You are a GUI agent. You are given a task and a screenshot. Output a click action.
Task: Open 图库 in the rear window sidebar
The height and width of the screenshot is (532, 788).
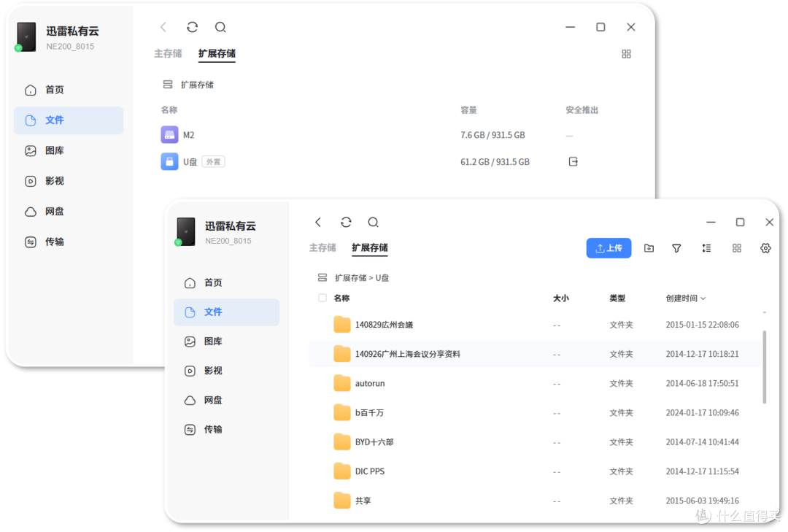[69, 150]
